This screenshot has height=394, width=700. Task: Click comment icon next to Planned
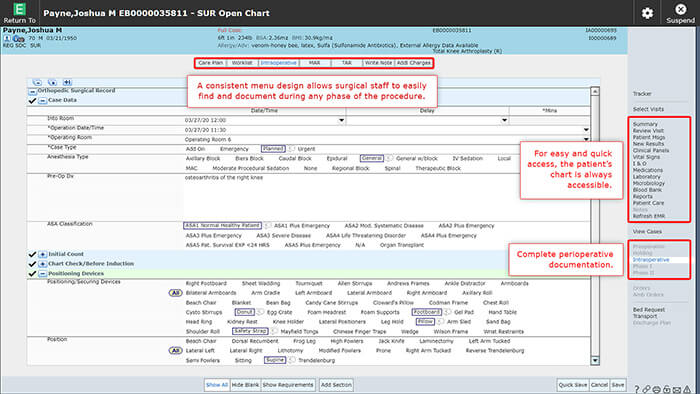point(291,149)
